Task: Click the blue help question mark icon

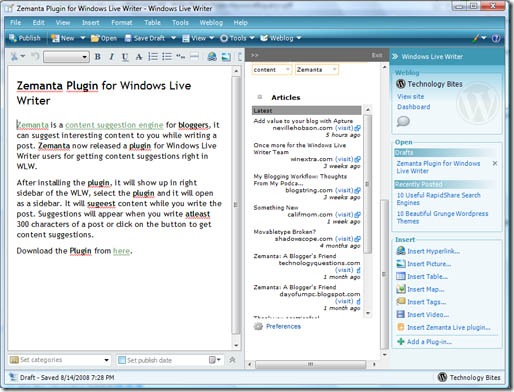Action: pos(496,38)
